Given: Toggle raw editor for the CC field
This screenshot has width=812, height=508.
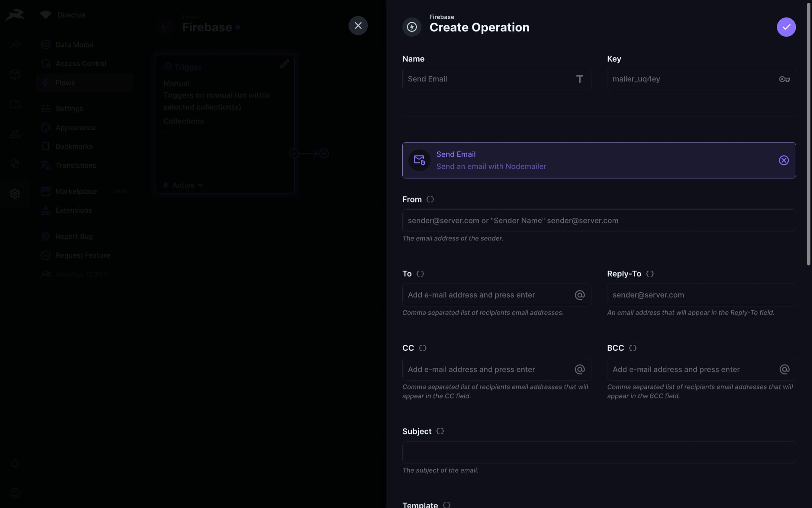Looking at the screenshot, I should click(x=422, y=348).
